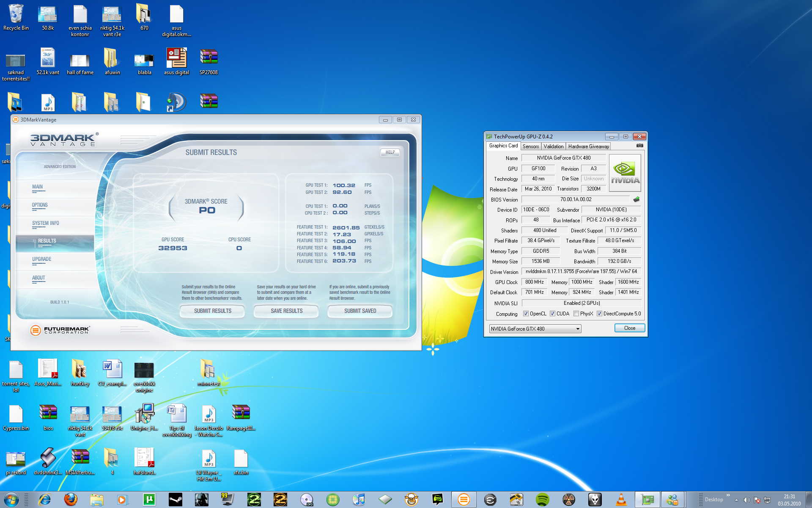
Task: Open VLC media player from taskbar
Action: click(x=621, y=500)
